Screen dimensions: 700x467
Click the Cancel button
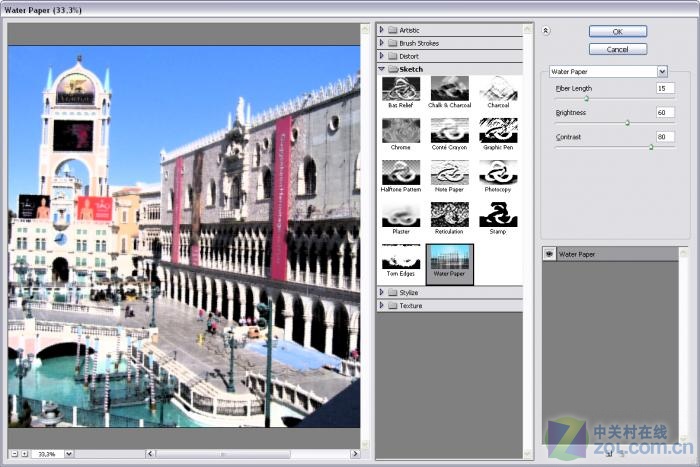(x=617, y=49)
